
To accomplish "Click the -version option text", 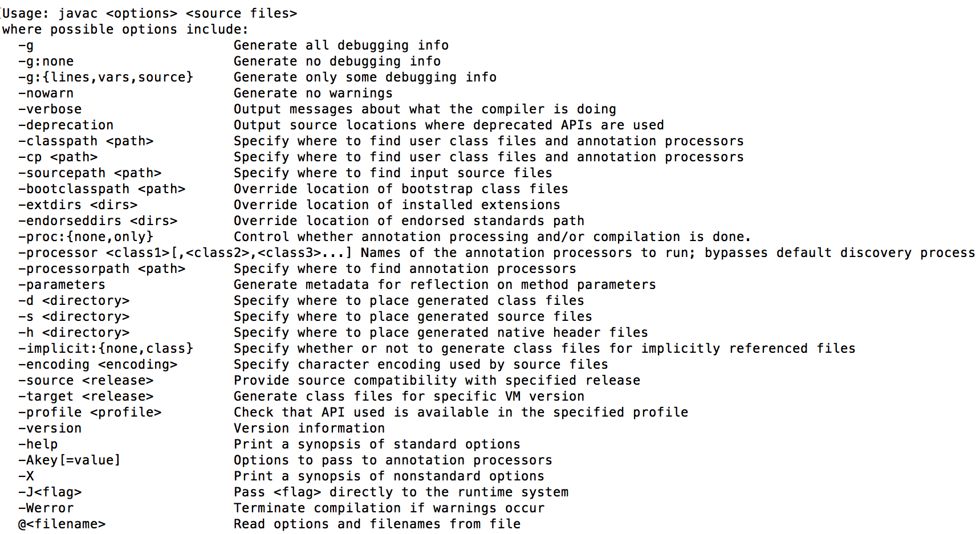I will pyautogui.click(x=50, y=429).
